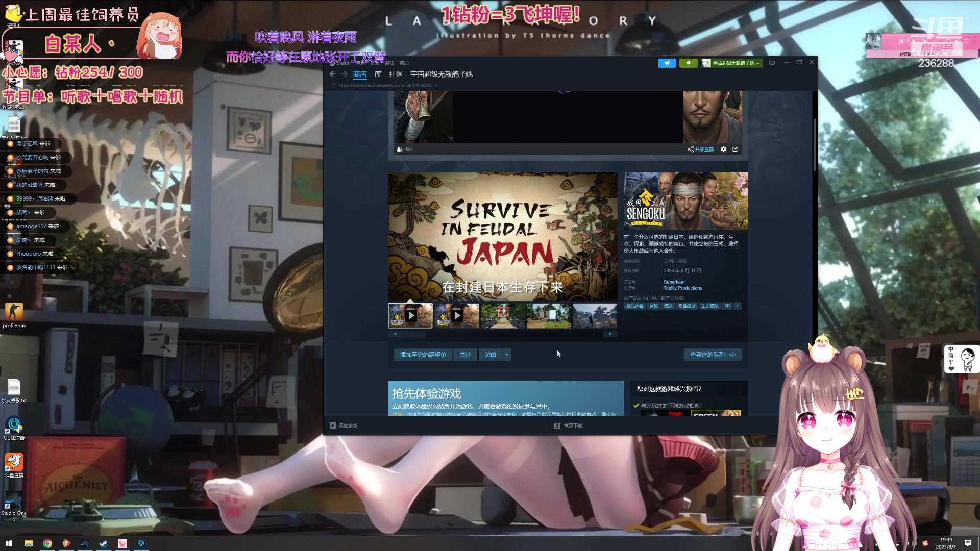Open the 商店 (Store) tab

(x=360, y=74)
